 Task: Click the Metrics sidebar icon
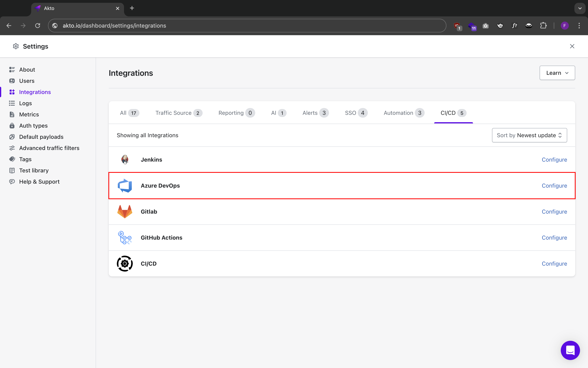click(12, 114)
